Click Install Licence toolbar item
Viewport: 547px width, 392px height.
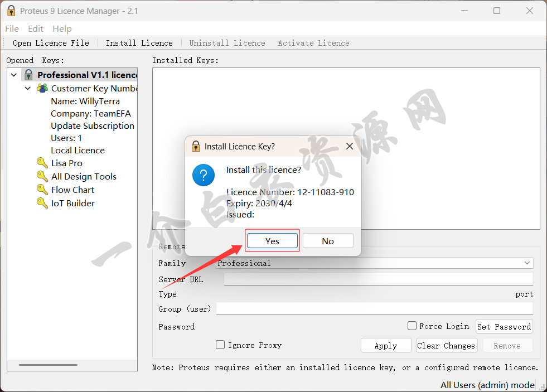(139, 43)
